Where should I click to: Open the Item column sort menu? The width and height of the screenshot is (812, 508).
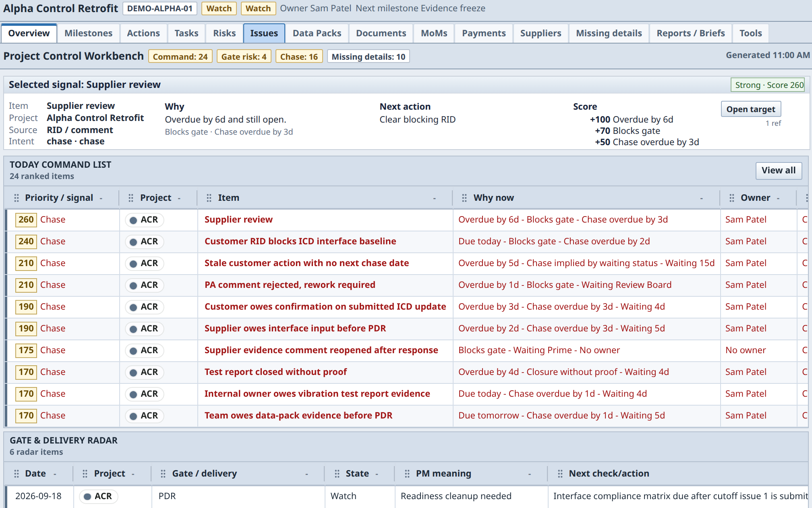pos(435,198)
